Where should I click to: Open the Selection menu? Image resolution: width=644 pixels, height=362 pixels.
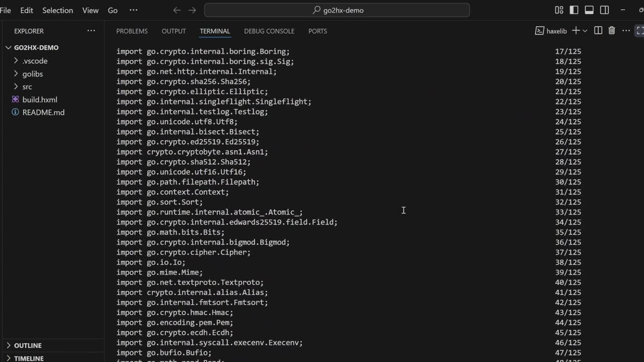pos(57,10)
